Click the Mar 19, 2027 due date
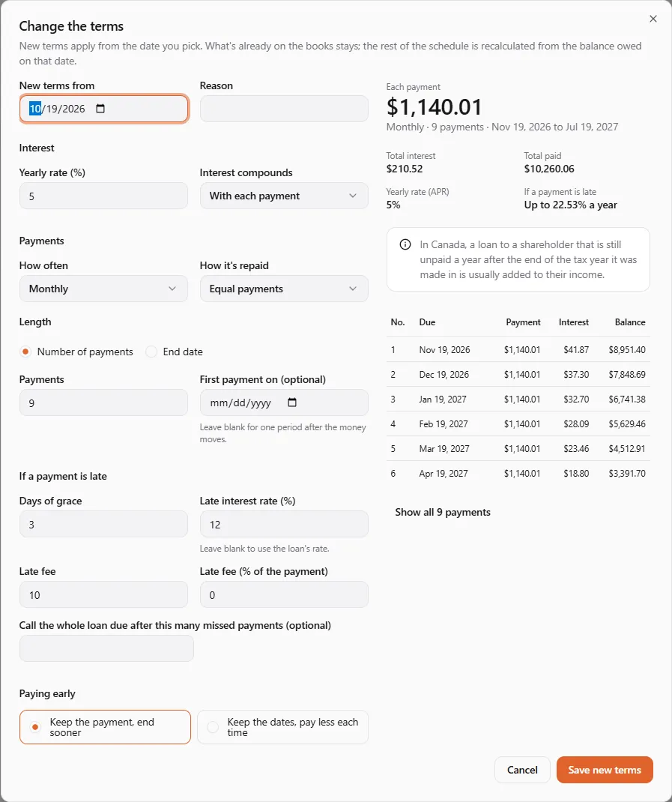Screen dimensions: 672x802 (444, 448)
